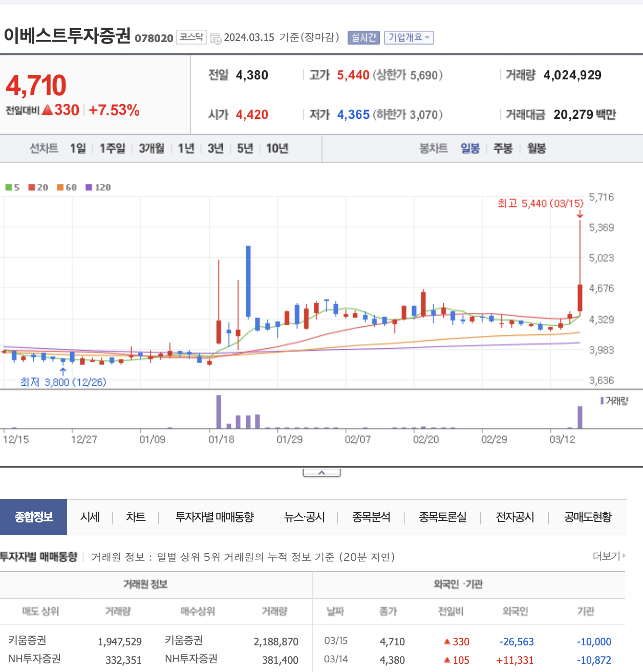The image size is (643, 672).
Task: Open the 종목분석 tab
Action: 371,517
